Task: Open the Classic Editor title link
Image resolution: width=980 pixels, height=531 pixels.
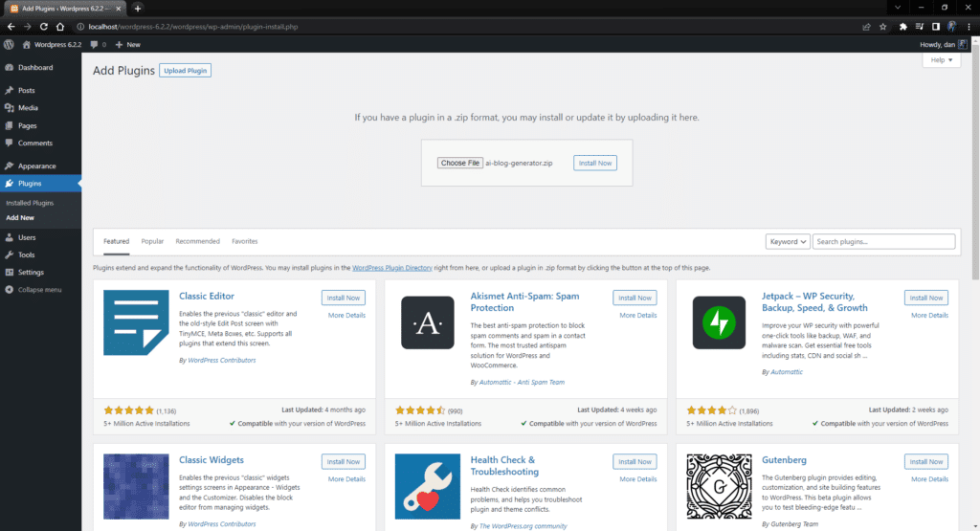Action: click(x=207, y=296)
